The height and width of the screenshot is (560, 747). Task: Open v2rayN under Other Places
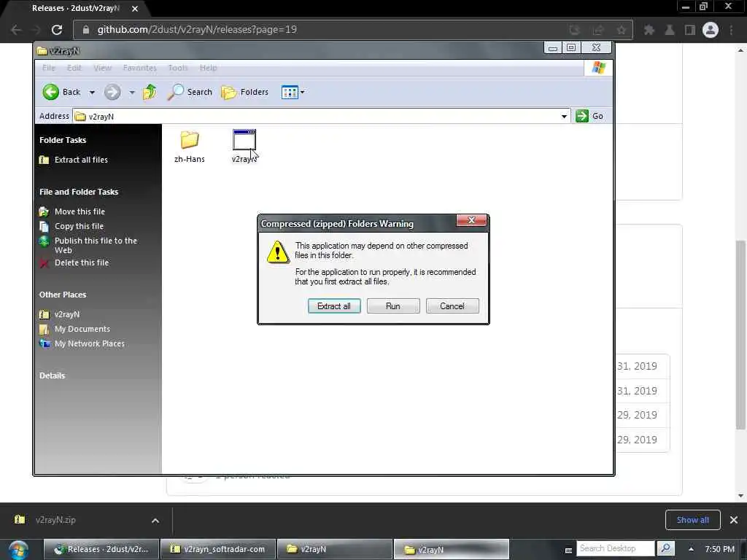(66, 314)
